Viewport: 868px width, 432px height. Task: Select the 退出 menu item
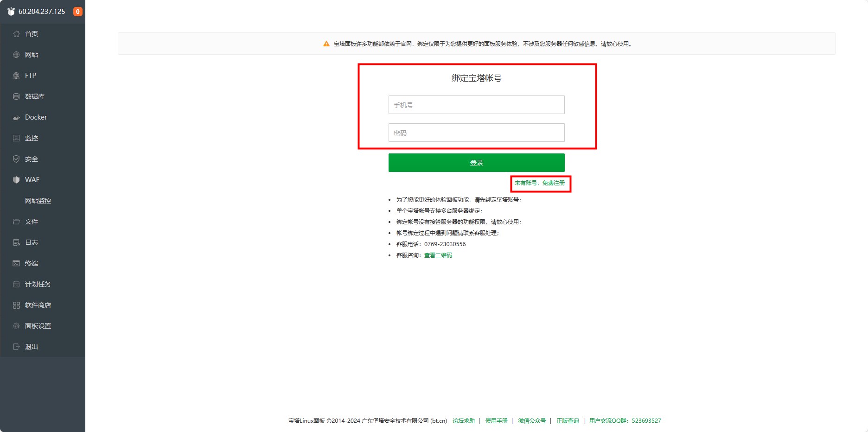click(x=43, y=347)
